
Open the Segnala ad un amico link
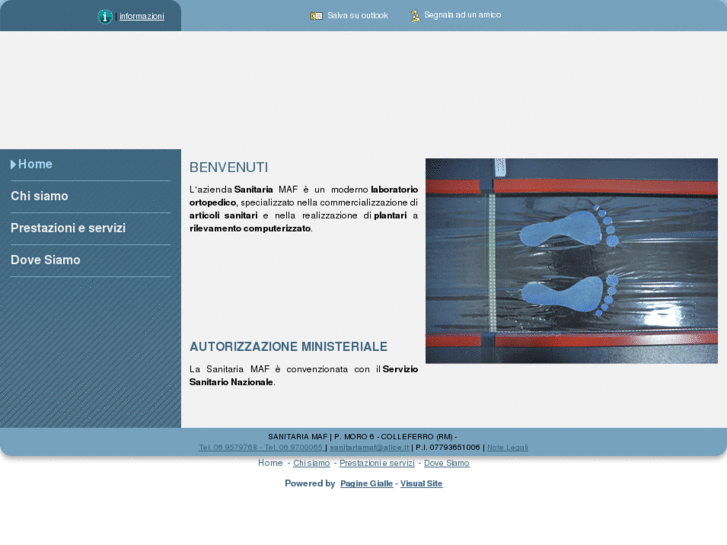pyautogui.click(x=462, y=15)
